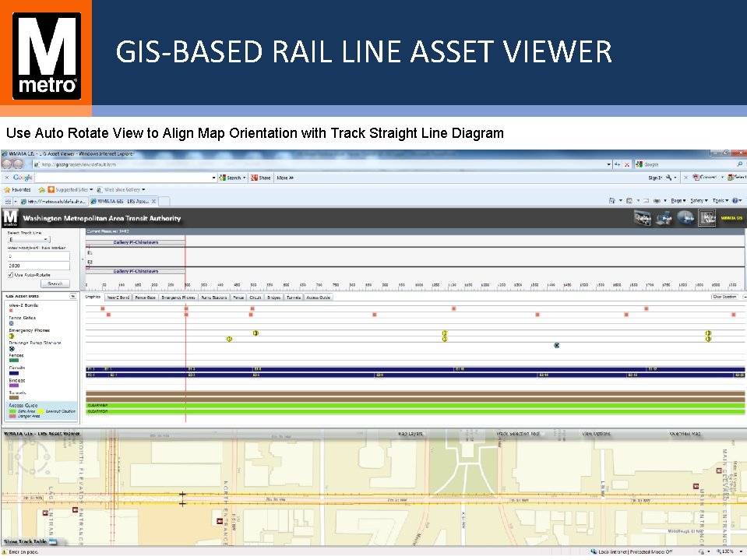
Task: Click Emergency Phone marker near chain 500
Action: (x=255, y=333)
